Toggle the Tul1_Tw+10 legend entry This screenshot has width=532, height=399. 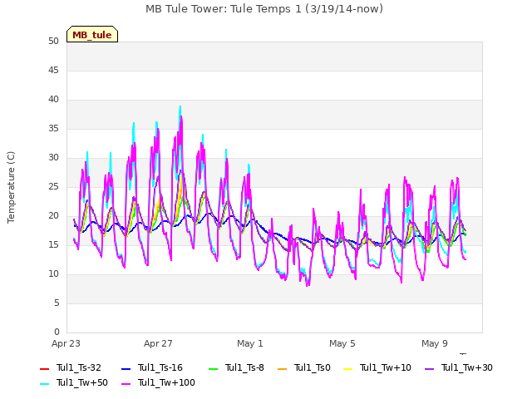click(x=377, y=367)
